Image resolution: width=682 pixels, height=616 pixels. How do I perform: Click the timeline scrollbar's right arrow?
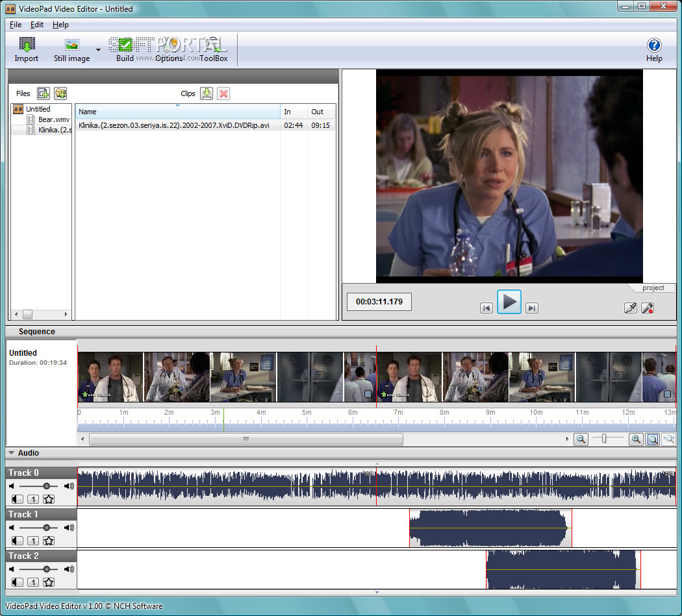(x=567, y=439)
